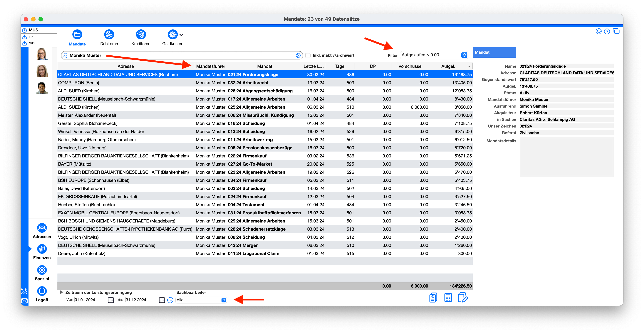The width and height of the screenshot is (644, 333).
Task: Click the period options ellipsis icon
Action: coord(170,300)
